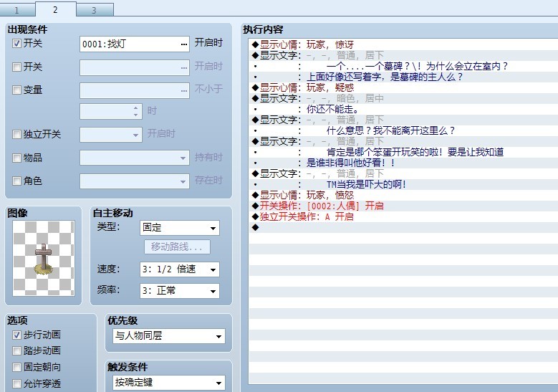Enable the 变量 condition checkbox
The image size is (558, 392).
click(x=16, y=90)
